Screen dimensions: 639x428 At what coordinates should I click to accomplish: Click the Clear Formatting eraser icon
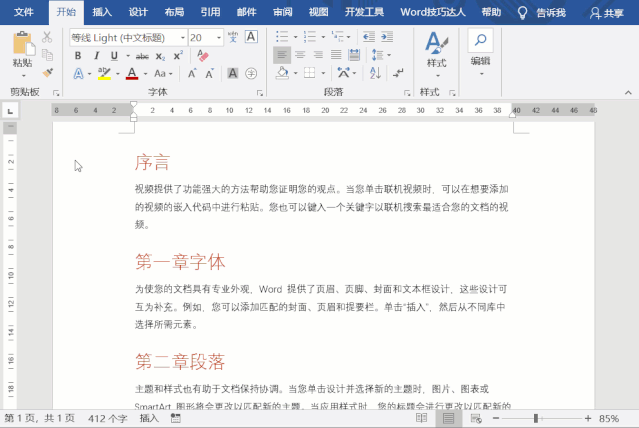[x=204, y=56]
